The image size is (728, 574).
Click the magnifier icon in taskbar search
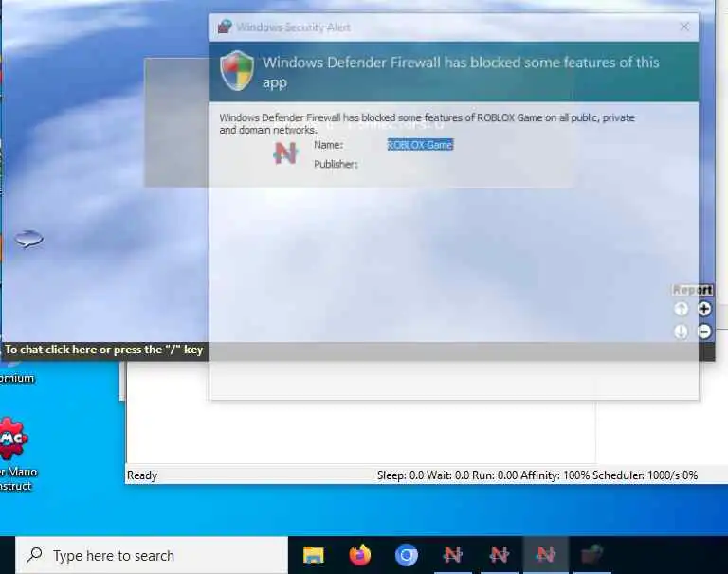pos(35,555)
